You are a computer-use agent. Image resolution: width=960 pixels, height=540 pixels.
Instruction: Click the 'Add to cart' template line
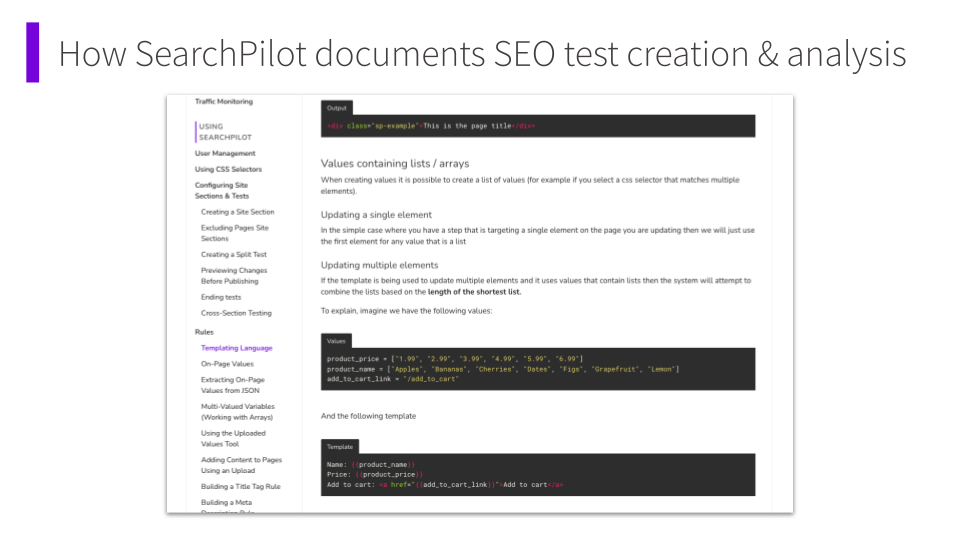pos(444,485)
